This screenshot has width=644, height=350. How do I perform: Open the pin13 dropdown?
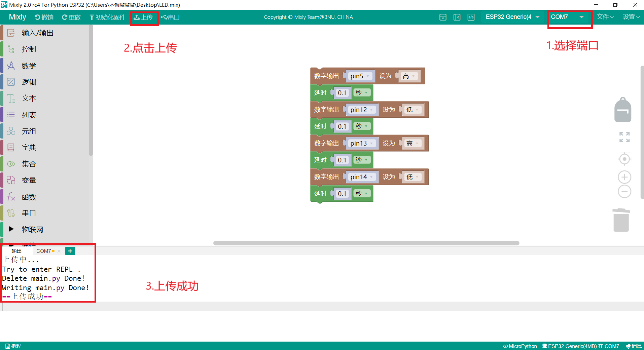[362, 143]
